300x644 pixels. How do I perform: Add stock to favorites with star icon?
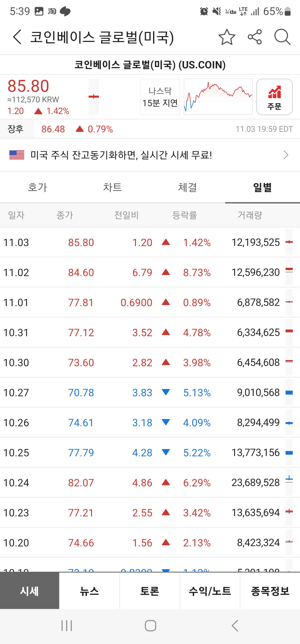[x=227, y=37]
